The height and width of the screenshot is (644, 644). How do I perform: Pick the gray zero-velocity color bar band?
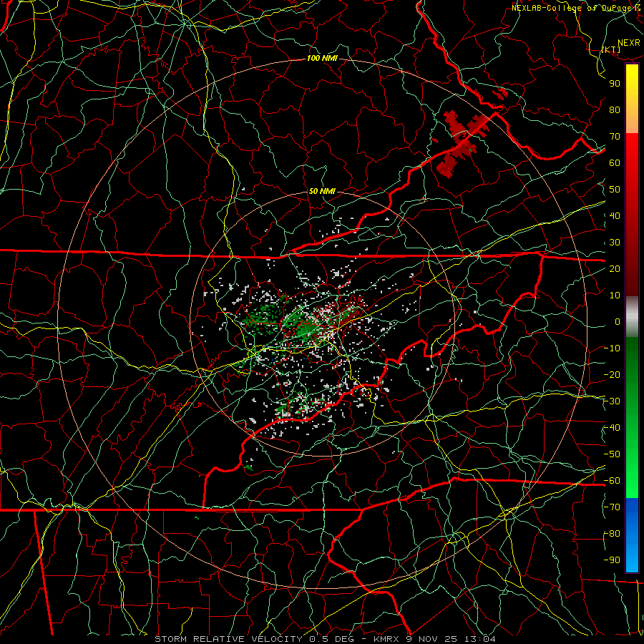point(632,317)
